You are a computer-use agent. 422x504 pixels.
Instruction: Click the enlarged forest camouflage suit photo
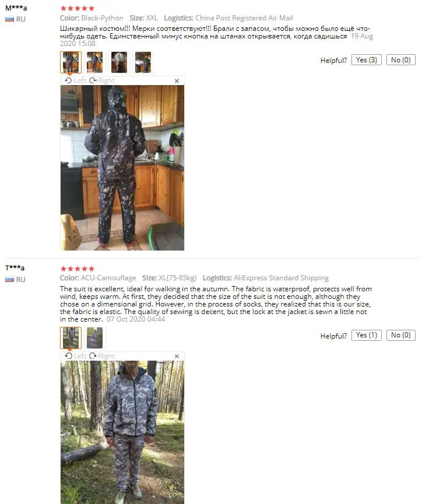pos(122,432)
